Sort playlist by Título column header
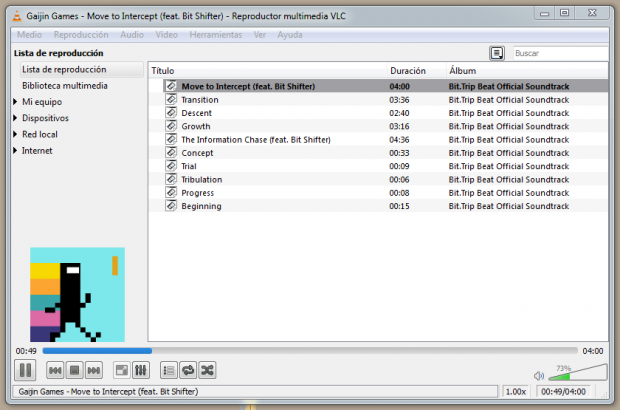Image resolution: width=620 pixels, height=410 pixels. (x=268, y=71)
